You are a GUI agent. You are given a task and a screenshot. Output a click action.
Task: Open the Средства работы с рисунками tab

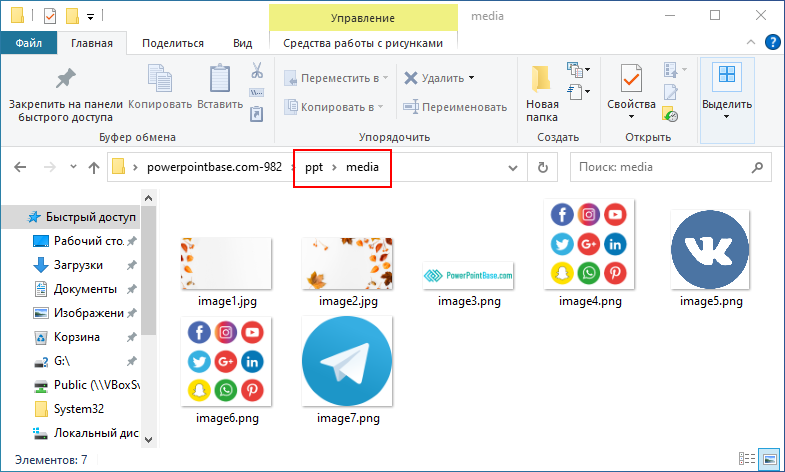click(x=363, y=43)
